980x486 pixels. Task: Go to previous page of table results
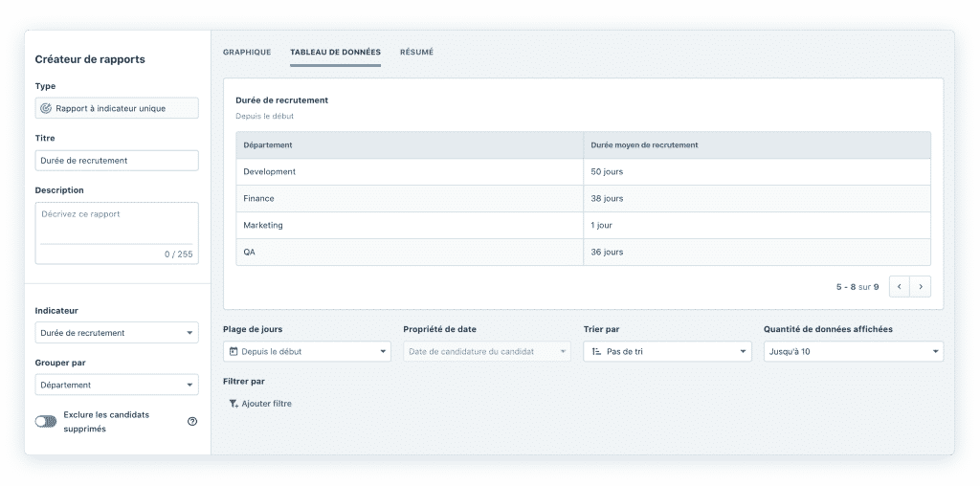899,286
